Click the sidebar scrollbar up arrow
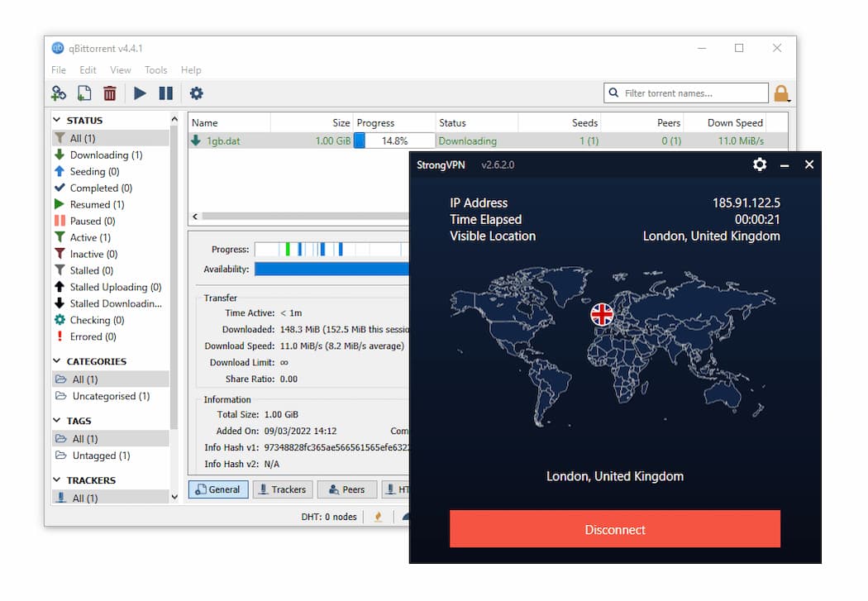Image resolution: width=868 pixels, height=601 pixels. pos(174,119)
